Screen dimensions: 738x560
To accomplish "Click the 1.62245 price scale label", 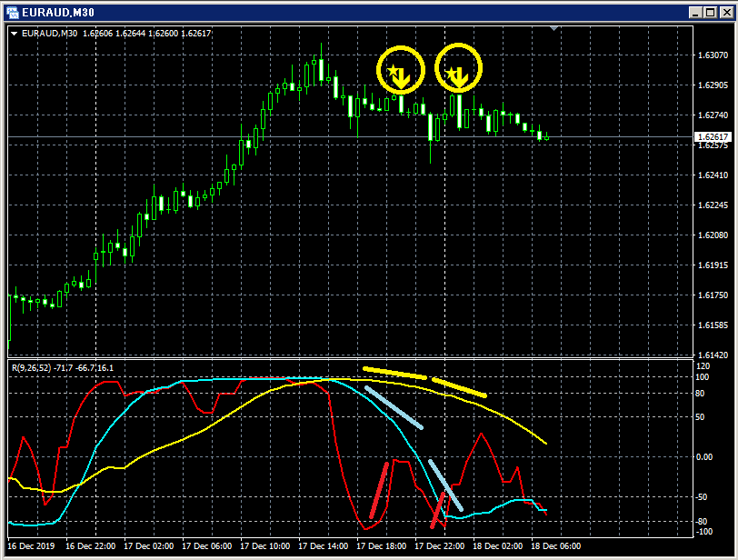I will click(x=713, y=205).
